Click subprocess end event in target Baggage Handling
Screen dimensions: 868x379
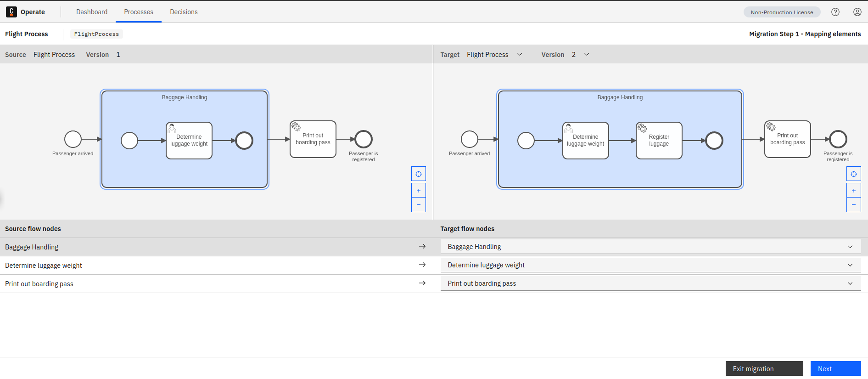[714, 141]
